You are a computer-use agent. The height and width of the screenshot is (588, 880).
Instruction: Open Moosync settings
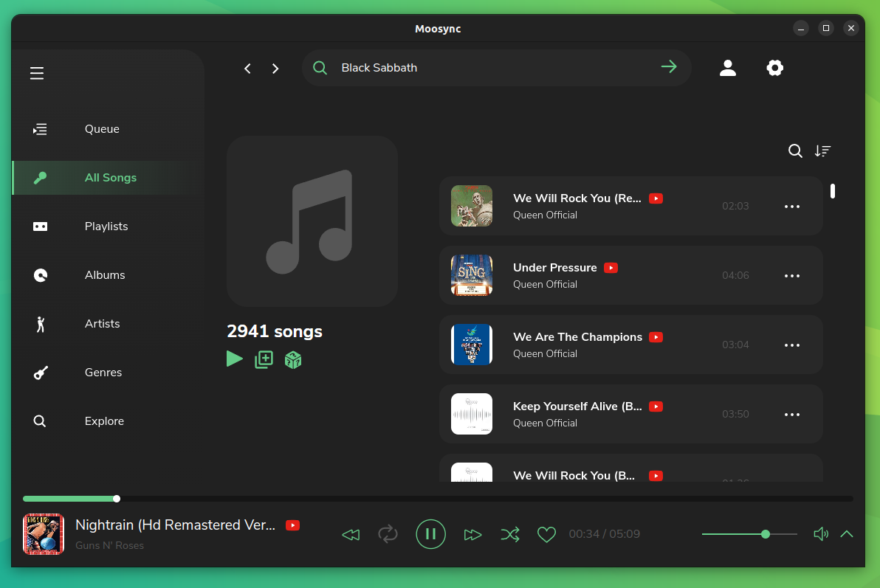point(774,67)
